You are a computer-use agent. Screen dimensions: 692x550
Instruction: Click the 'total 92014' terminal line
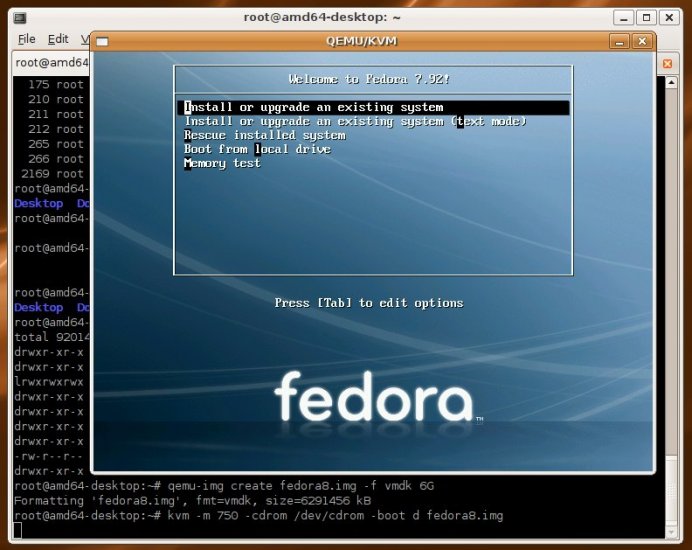point(52,337)
